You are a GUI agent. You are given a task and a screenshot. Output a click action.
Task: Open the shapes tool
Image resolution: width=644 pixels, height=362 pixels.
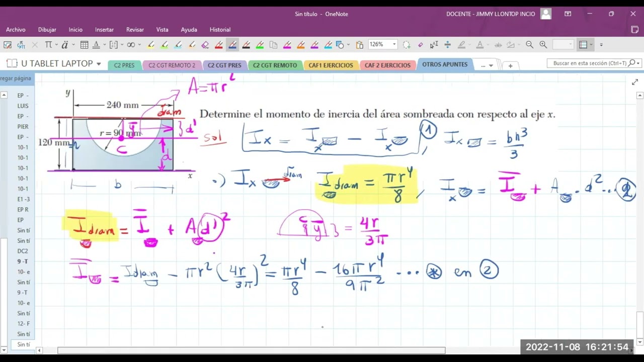(340, 45)
